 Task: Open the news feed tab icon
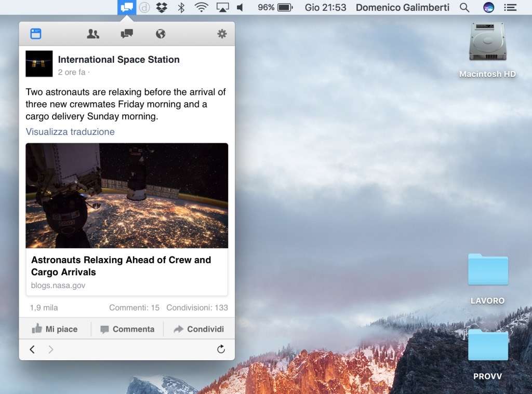click(35, 34)
